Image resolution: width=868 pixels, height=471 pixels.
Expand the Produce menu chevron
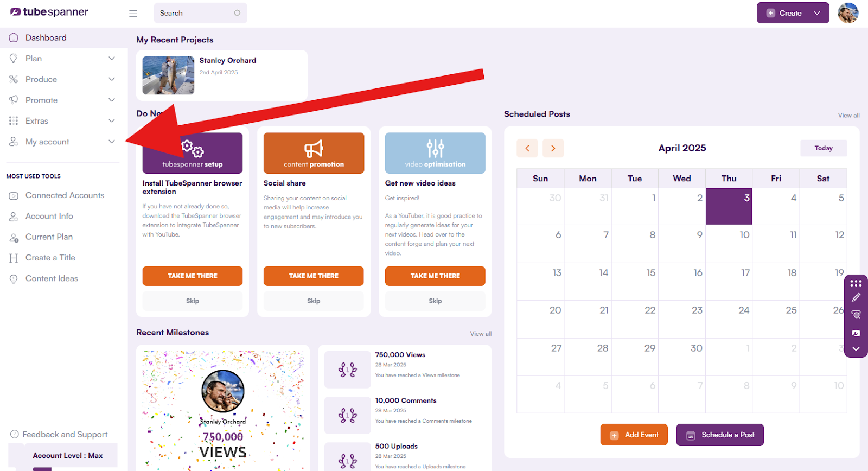tap(112, 79)
